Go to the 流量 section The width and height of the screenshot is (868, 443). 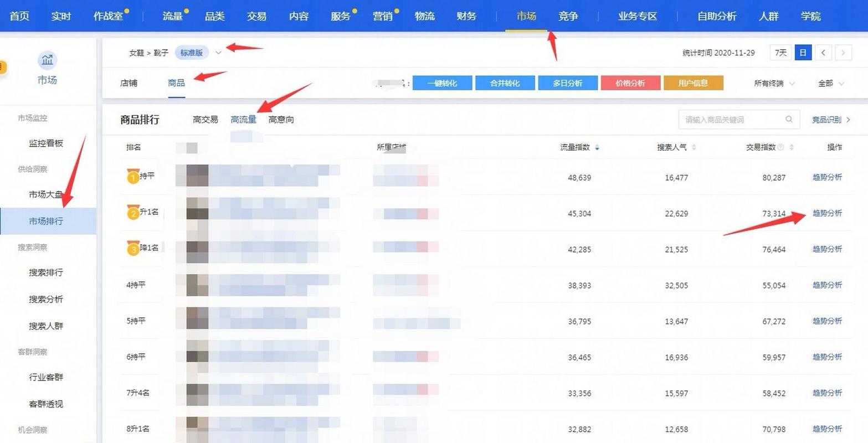coord(173,16)
